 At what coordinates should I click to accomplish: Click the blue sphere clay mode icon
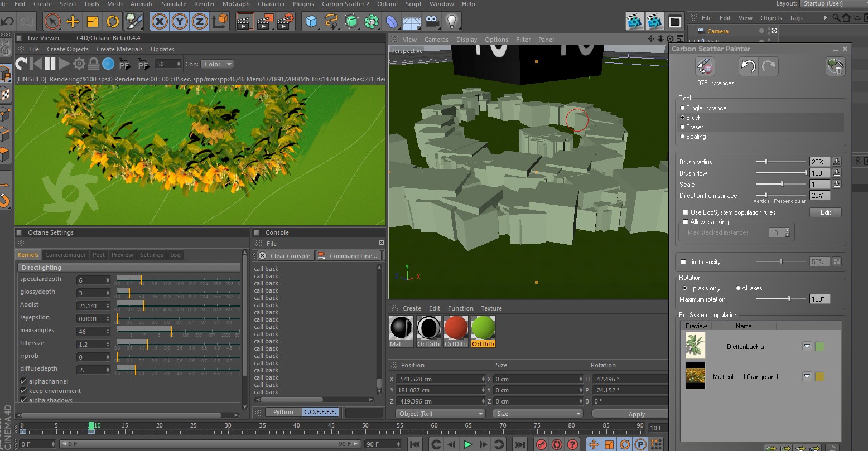tap(108, 64)
